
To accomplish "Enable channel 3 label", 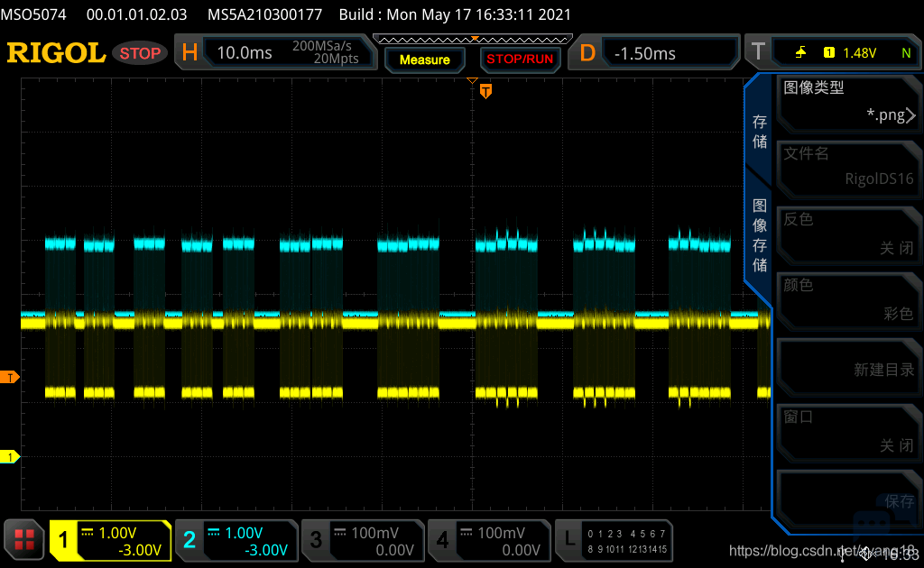I will [363, 540].
